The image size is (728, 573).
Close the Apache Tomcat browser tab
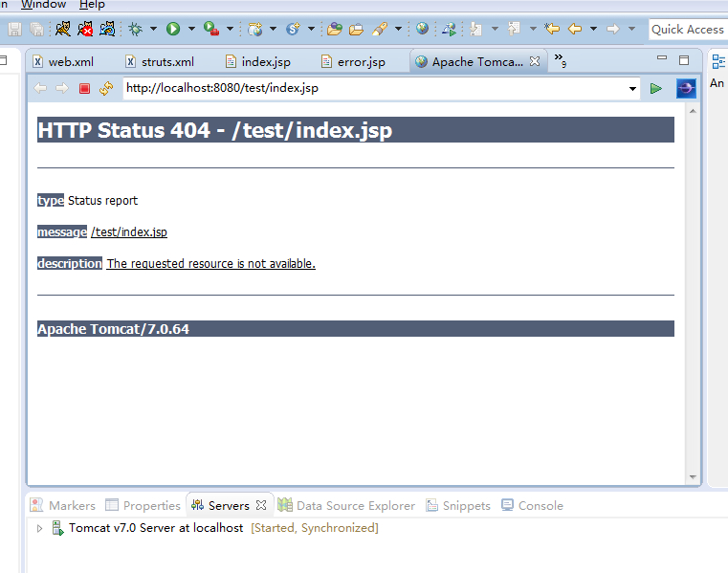click(x=535, y=61)
